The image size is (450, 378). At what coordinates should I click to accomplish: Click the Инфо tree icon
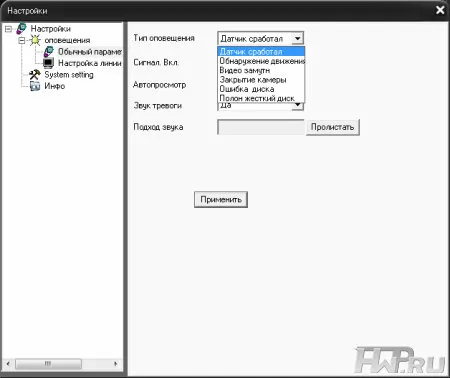(x=35, y=86)
